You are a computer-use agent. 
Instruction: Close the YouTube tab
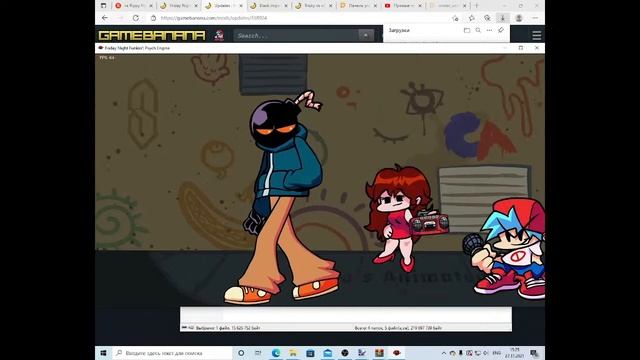click(420, 6)
